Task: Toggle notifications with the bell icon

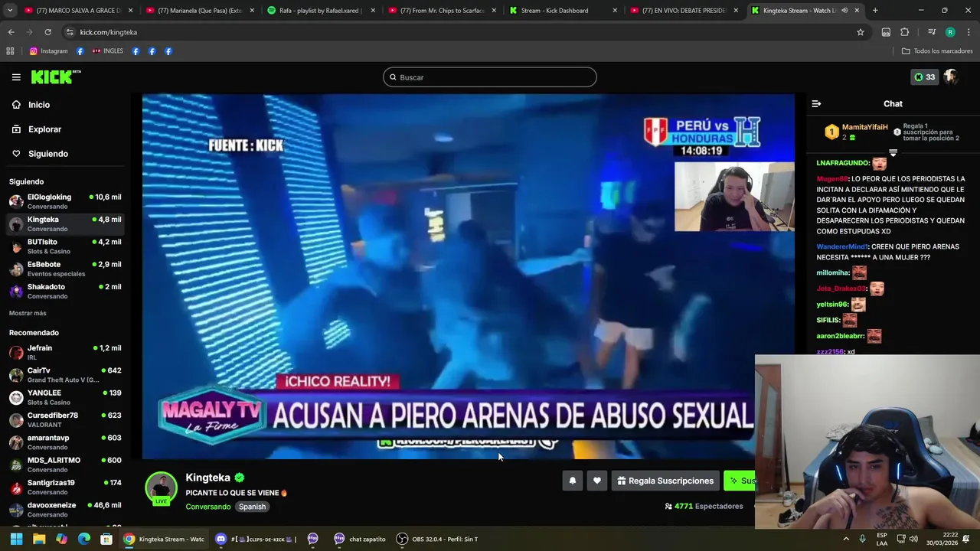Action: point(573,481)
